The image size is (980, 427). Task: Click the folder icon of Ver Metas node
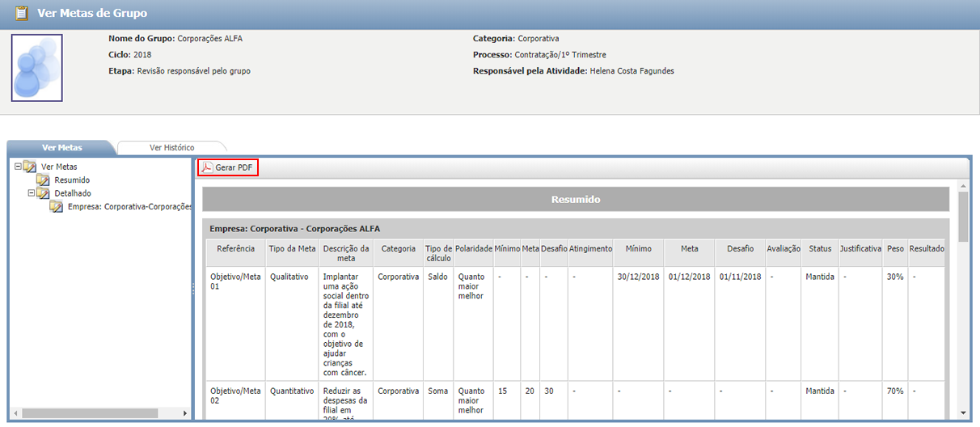(x=30, y=167)
